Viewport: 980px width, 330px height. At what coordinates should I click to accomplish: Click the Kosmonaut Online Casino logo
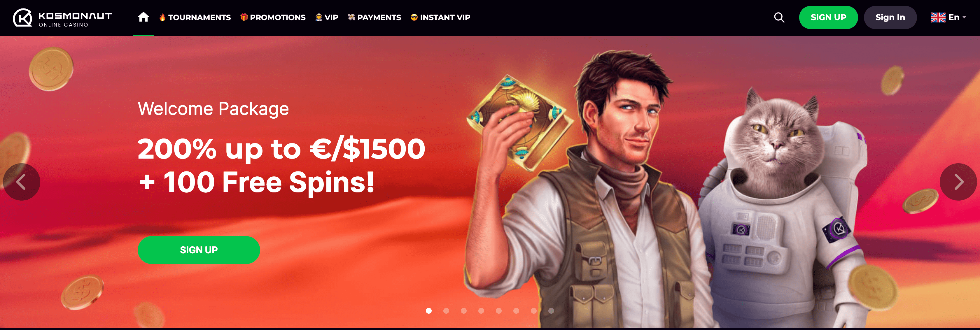point(62,18)
